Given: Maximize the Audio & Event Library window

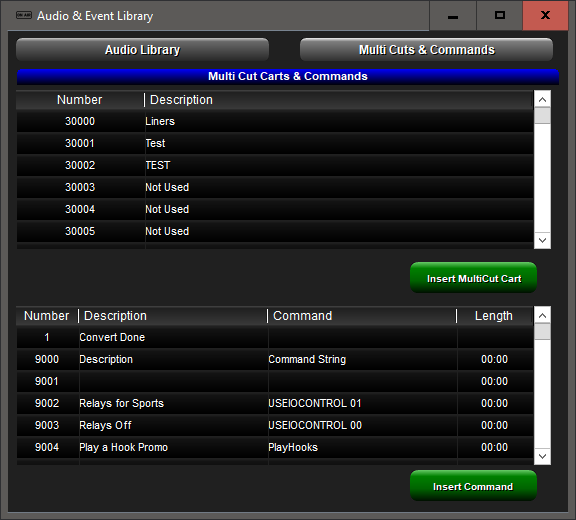Looking at the screenshot, I should coord(500,15).
